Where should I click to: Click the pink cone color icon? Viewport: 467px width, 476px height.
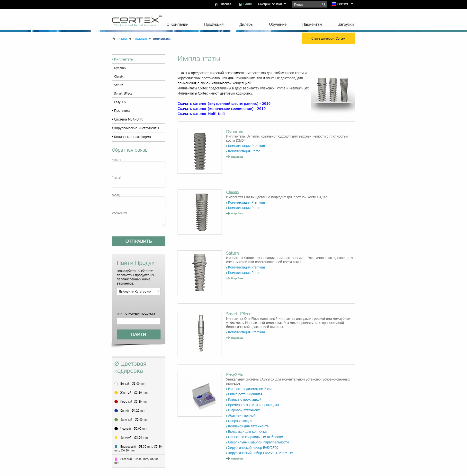click(116, 459)
